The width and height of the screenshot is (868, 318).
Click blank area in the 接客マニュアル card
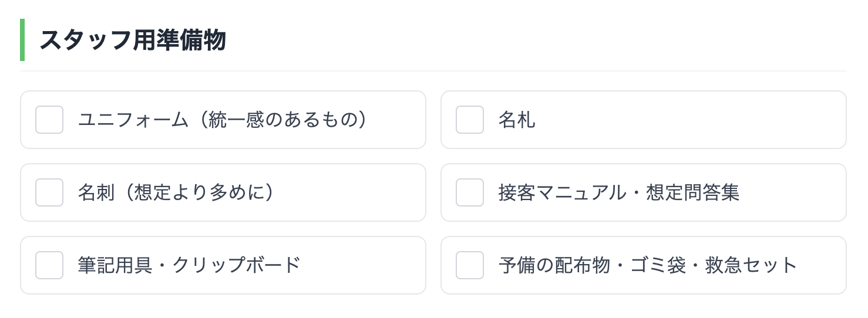(x=793, y=192)
